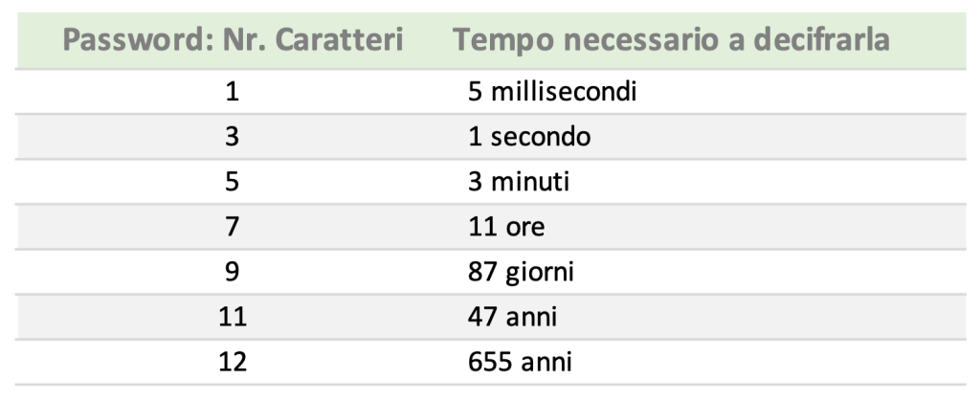Click the cell showing 5 characters
The image size is (980, 401).
click(232, 182)
